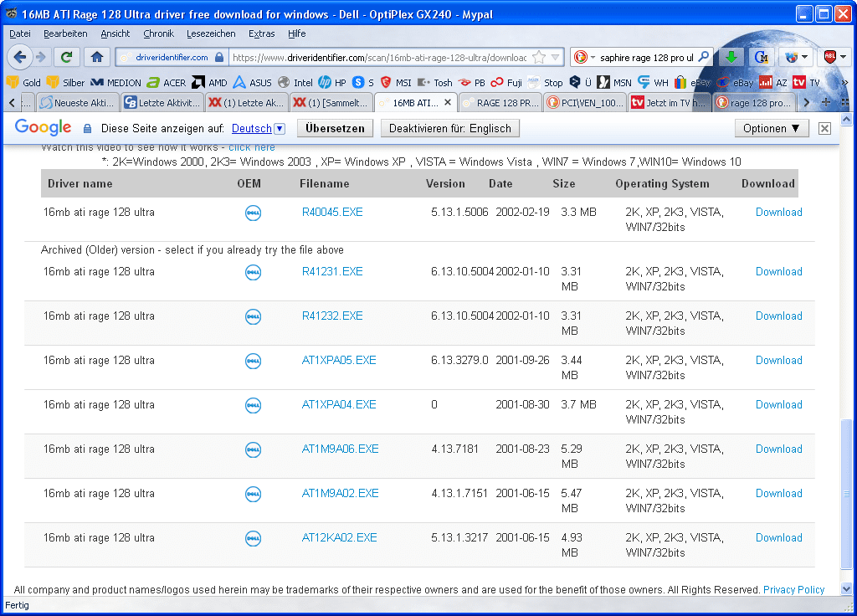Open the AZ bookmark

click(773, 83)
